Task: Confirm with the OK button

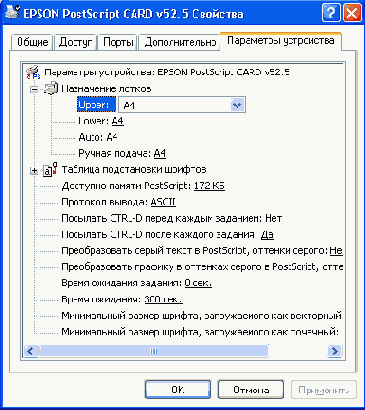Action: click(x=178, y=389)
